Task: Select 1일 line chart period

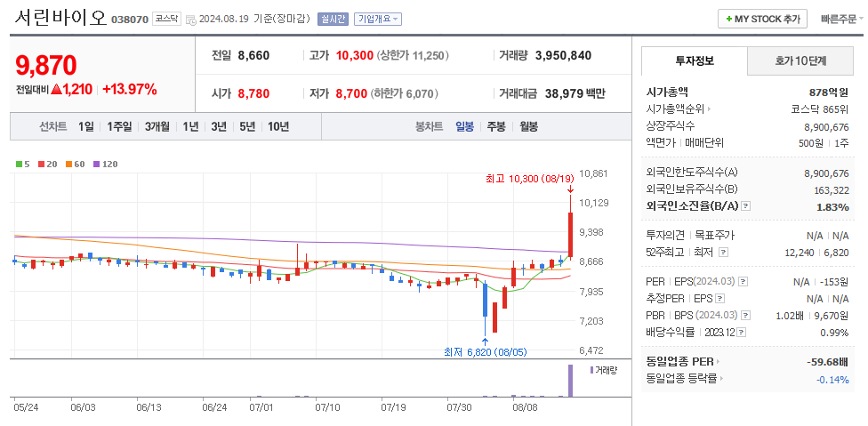Action: point(85,126)
